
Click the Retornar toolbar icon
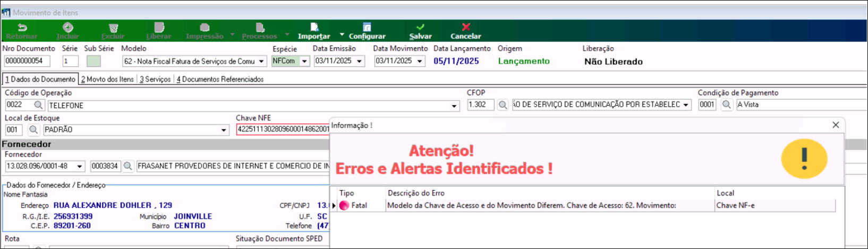[22, 28]
